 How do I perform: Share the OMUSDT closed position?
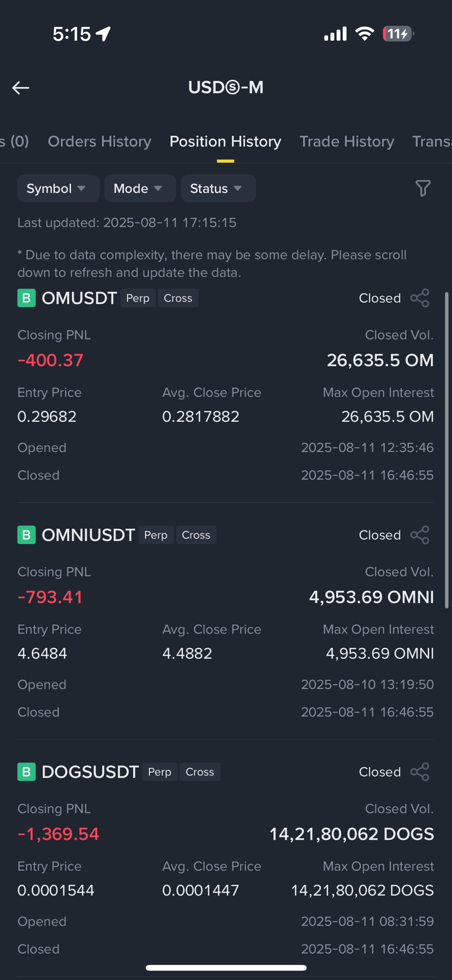click(420, 298)
